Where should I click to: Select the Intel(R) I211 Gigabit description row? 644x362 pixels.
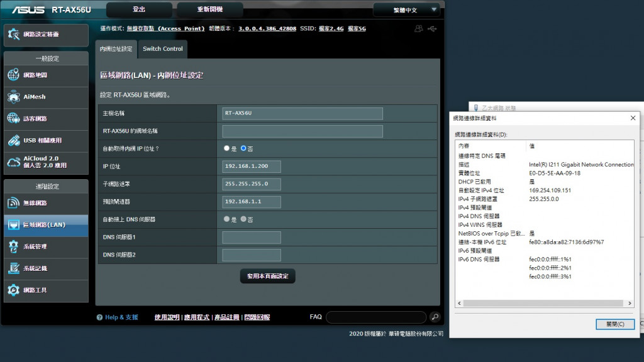point(545,165)
